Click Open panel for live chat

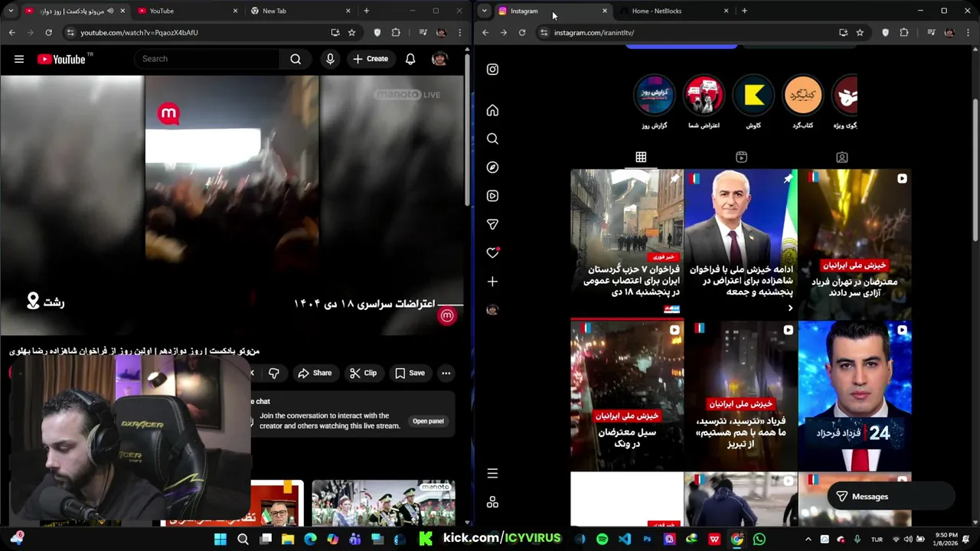[x=428, y=421]
